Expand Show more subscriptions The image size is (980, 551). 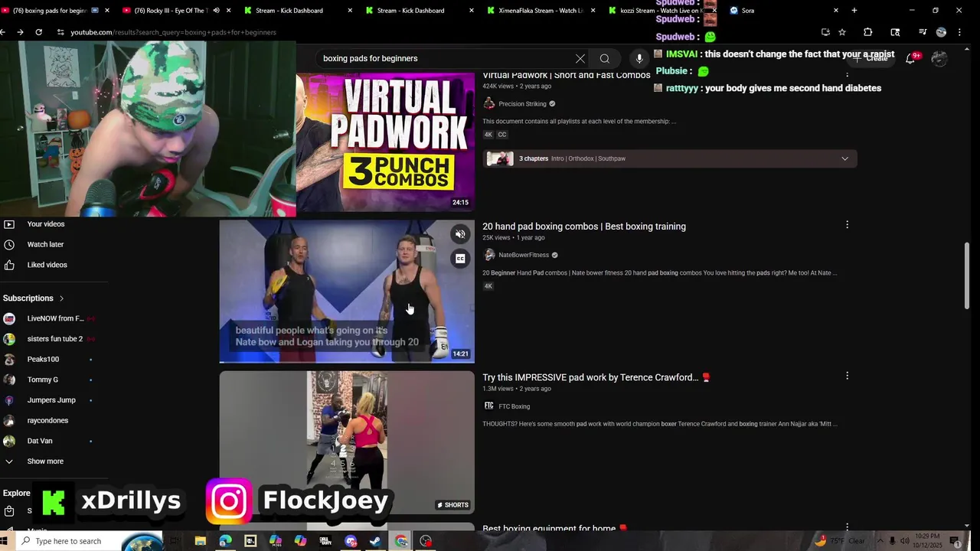coord(45,461)
